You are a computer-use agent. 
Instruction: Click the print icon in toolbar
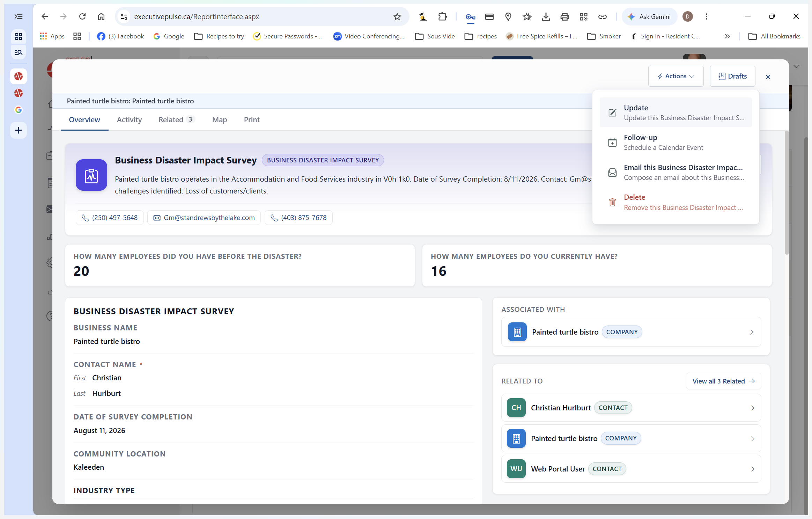coord(564,16)
